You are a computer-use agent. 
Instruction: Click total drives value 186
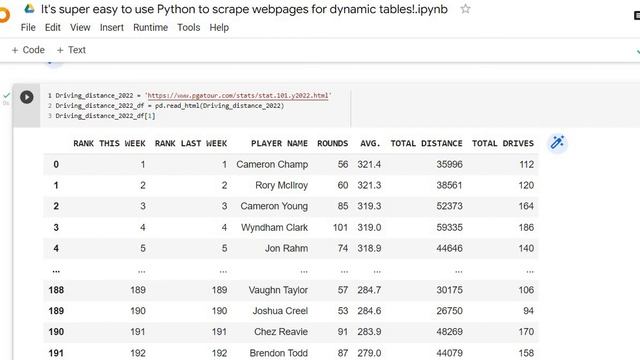click(526, 227)
